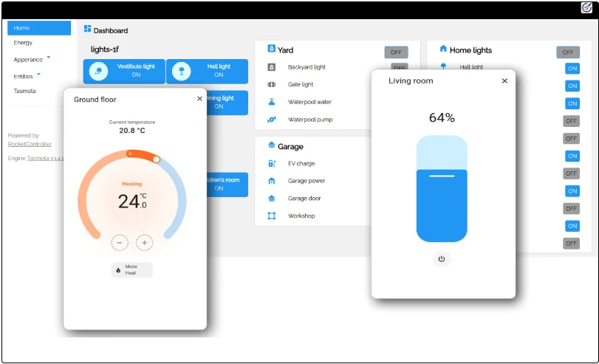Click the 24.0 °C target temperature value
The image size is (599, 364).
132,202
